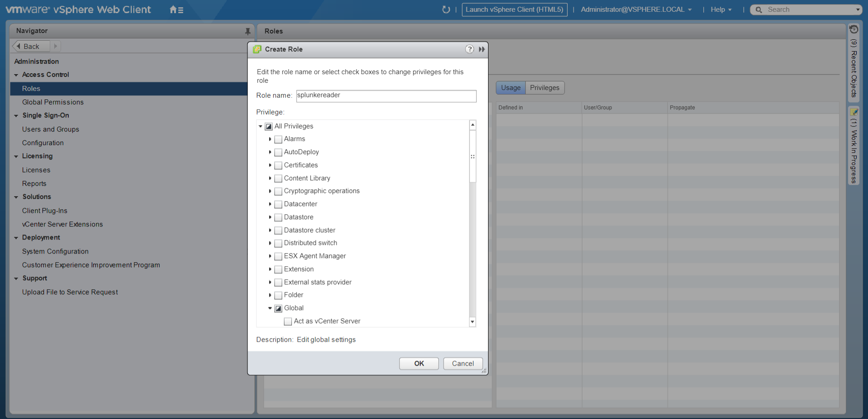
Task: Expand the Alarms privilege node
Action: tap(270, 139)
